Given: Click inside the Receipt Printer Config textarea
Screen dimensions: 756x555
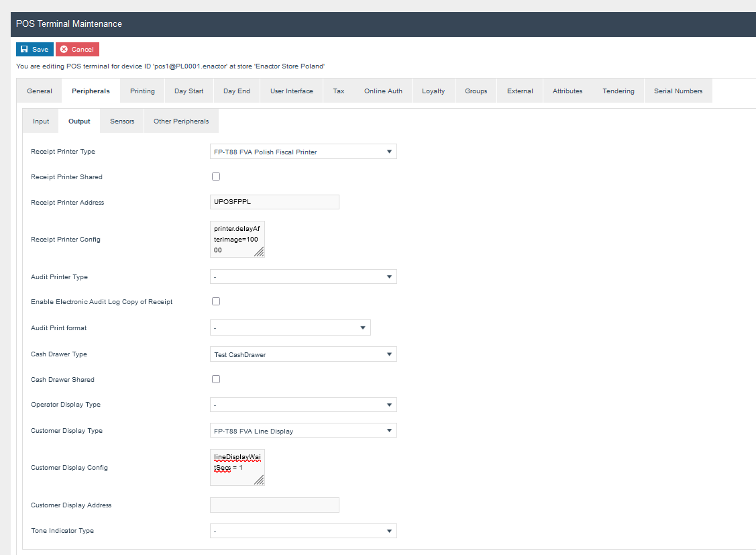Looking at the screenshot, I should [x=235, y=239].
